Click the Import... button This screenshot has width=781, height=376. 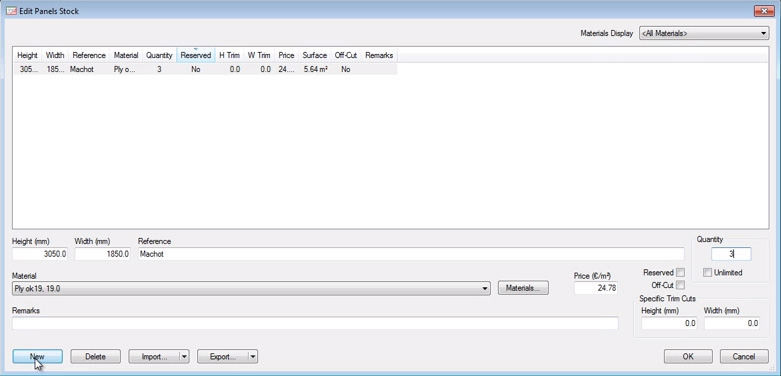pos(154,357)
